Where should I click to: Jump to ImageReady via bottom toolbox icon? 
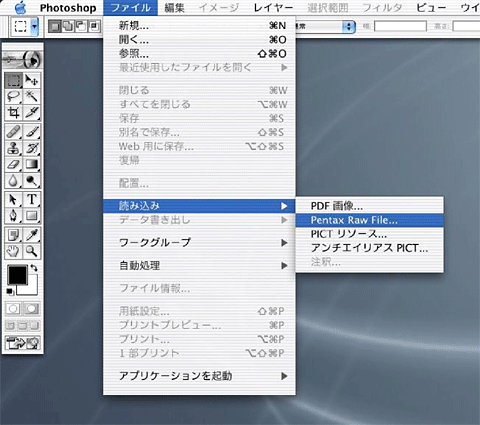click(x=23, y=343)
